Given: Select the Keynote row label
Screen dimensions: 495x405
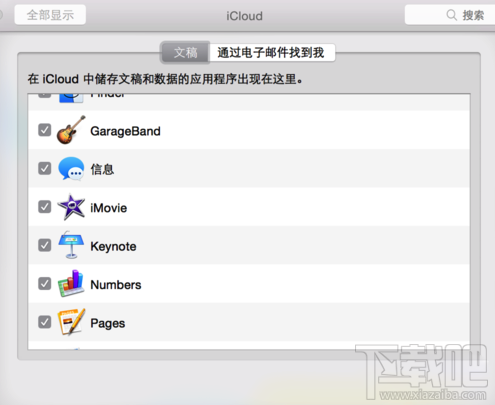Looking at the screenshot, I should [113, 246].
